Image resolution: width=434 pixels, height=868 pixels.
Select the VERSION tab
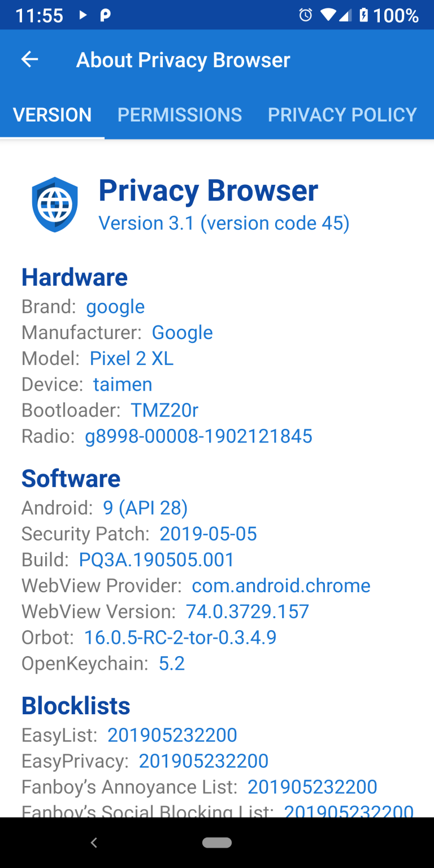[x=52, y=115]
